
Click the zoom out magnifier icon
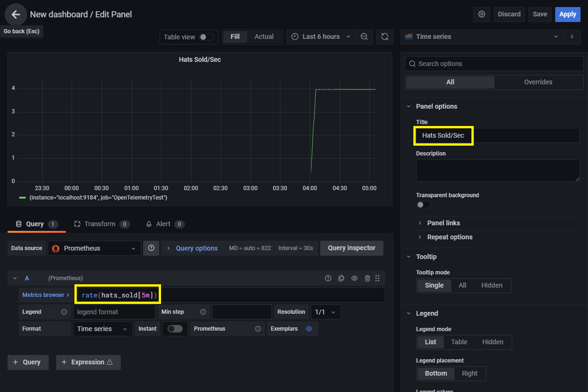pyautogui.click(x=364, y=37)
